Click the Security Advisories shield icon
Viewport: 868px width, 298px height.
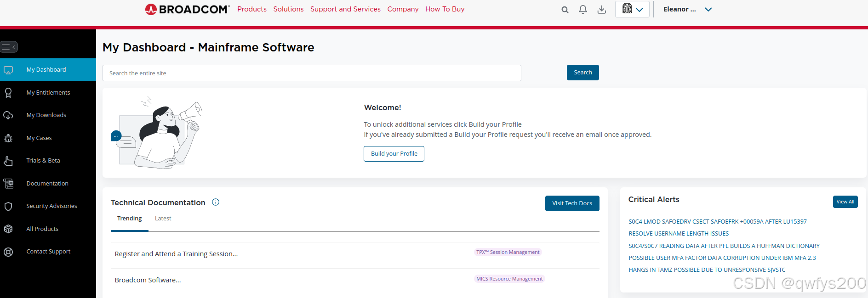8,206
